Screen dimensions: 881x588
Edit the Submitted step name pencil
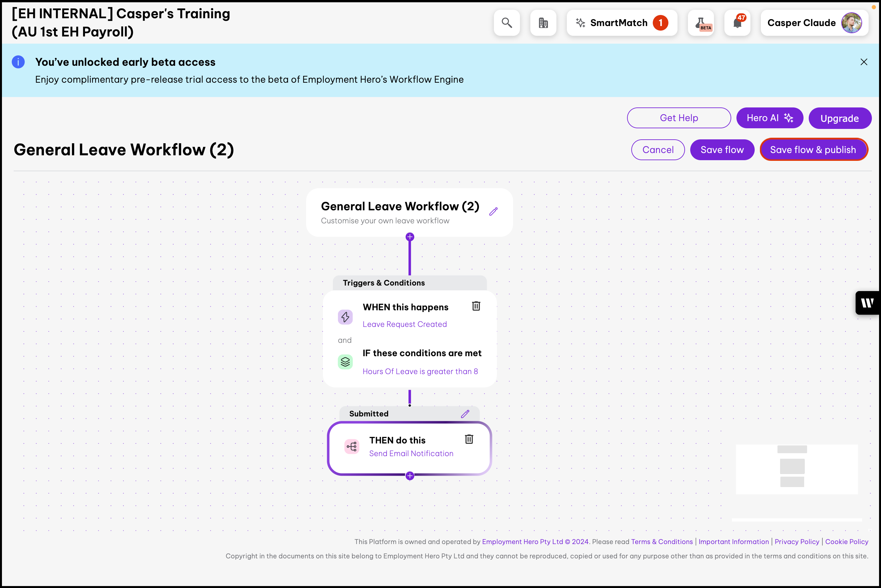pos(465,413)
